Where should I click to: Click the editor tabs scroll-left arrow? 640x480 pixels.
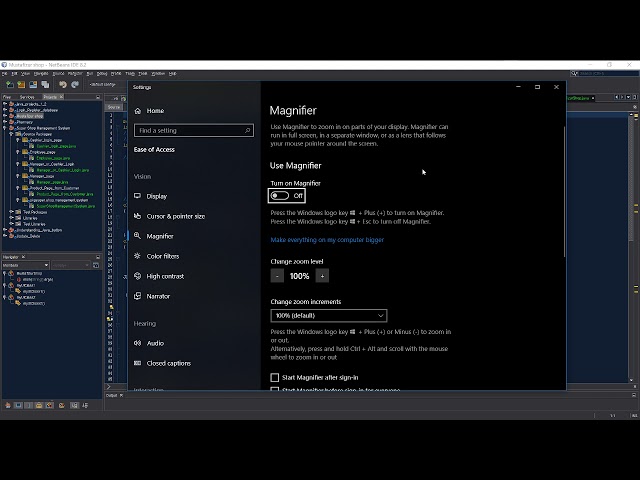coord(616,97)
